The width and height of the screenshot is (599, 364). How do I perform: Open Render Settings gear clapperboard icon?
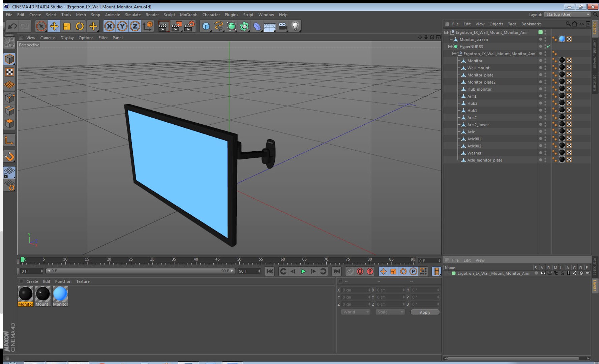tap(189, 26)
